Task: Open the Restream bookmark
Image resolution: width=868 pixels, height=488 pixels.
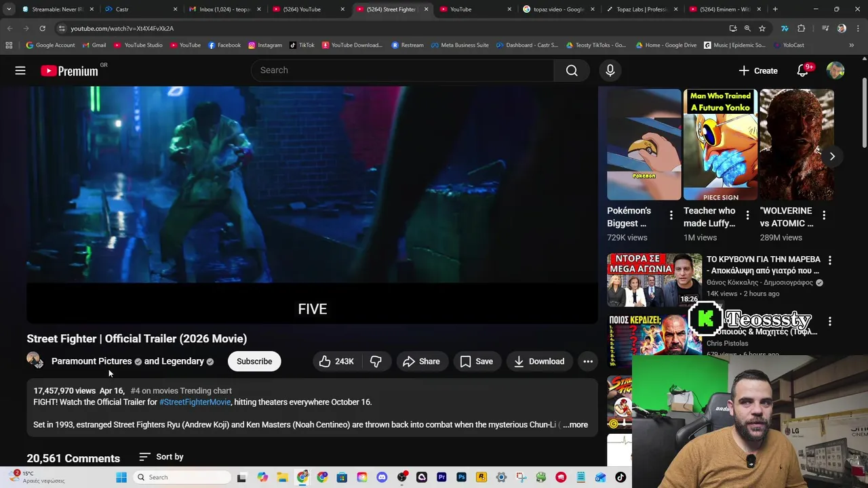Action: tap(408, 45)
